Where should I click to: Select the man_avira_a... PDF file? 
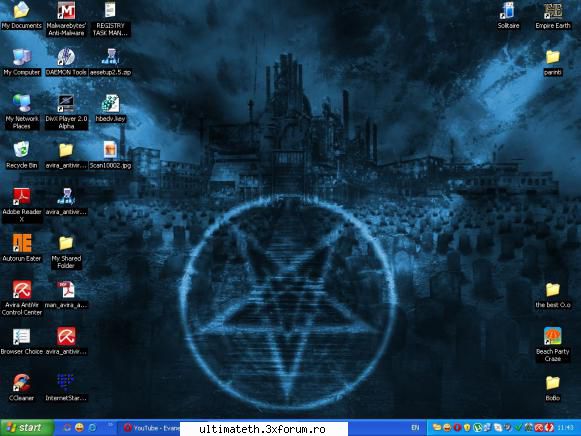[66, 294]
